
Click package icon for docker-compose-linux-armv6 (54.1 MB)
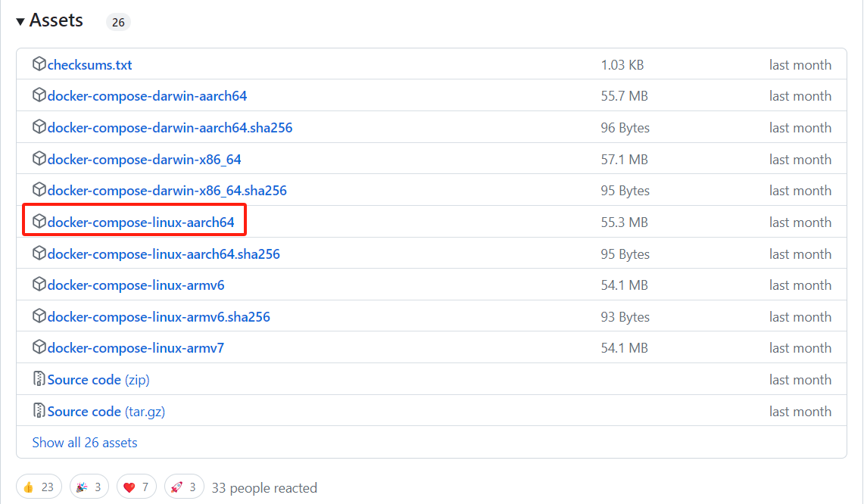pos(39,285)
